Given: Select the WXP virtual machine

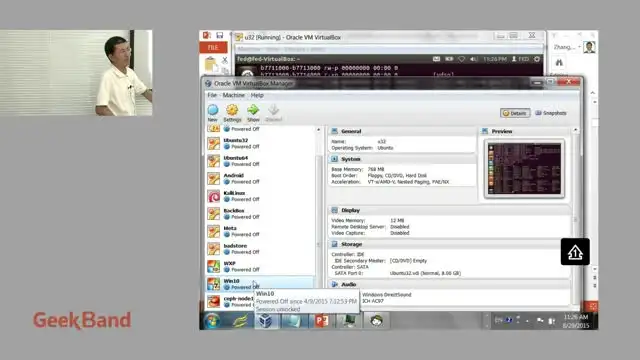Looking at the screenshot, I should click(260, 266).
